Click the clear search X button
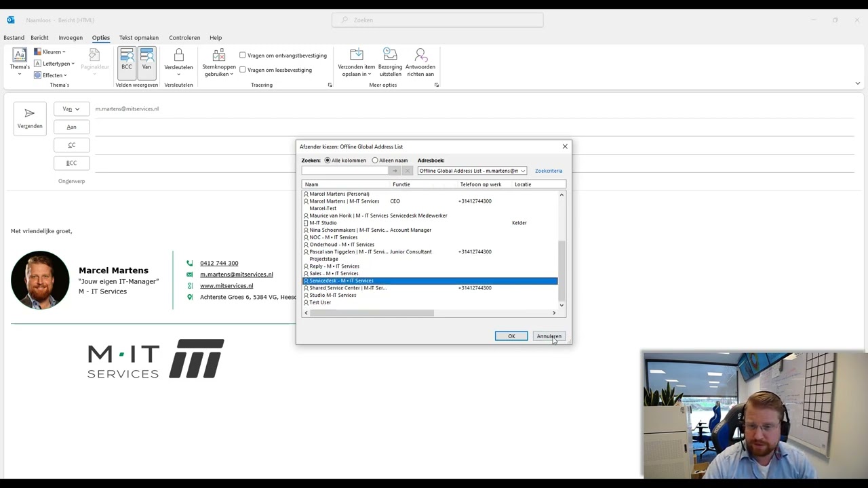This screenshot has height=488, width=868. 407,171
